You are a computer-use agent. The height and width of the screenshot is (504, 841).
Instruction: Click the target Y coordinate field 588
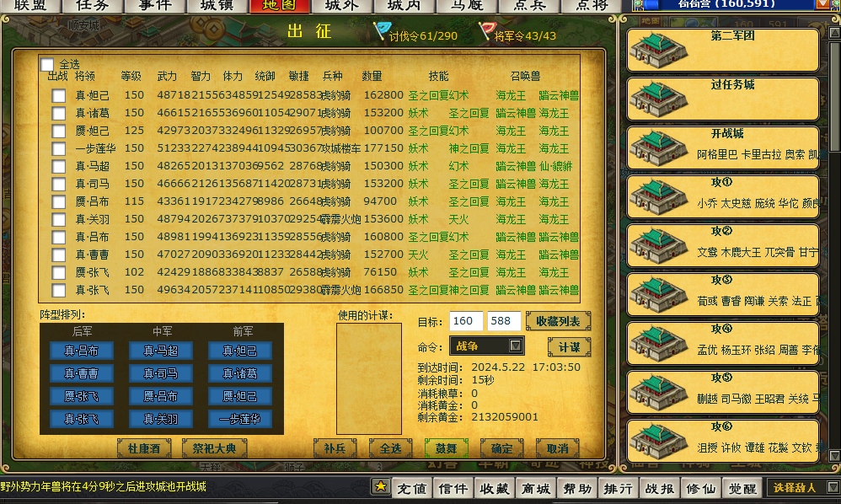504,321
